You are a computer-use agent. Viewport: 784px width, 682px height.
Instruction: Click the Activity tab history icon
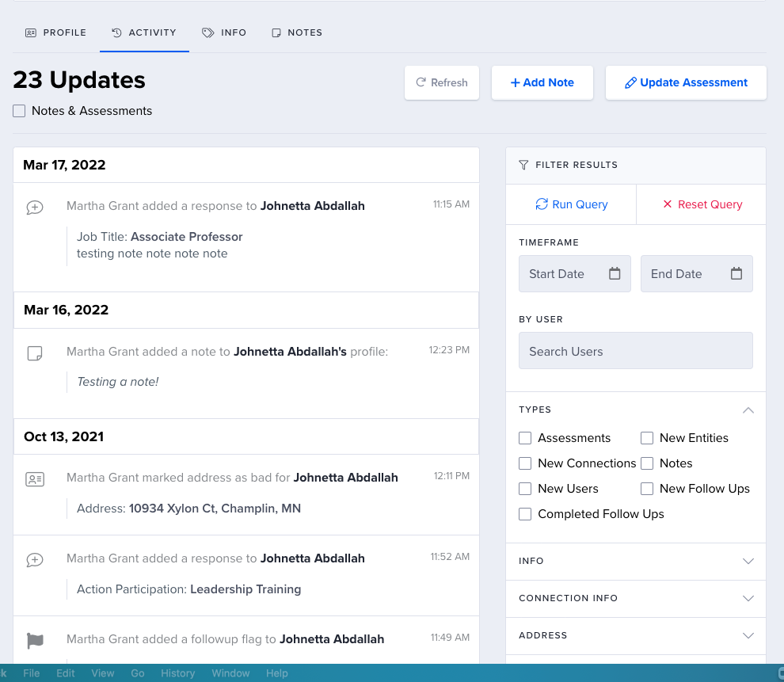pos(116,33)
